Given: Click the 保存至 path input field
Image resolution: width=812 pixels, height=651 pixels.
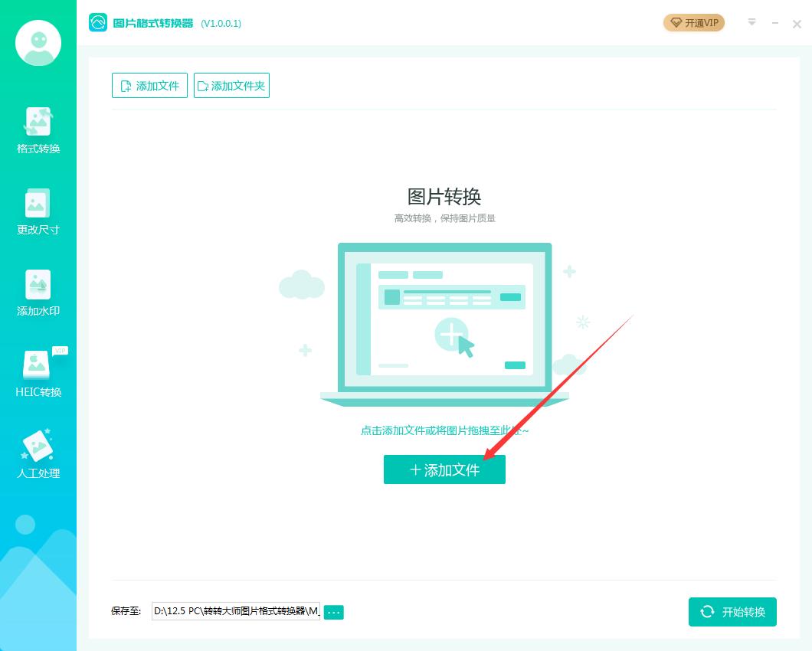Looking at the screenshot, I should (236, 611).
